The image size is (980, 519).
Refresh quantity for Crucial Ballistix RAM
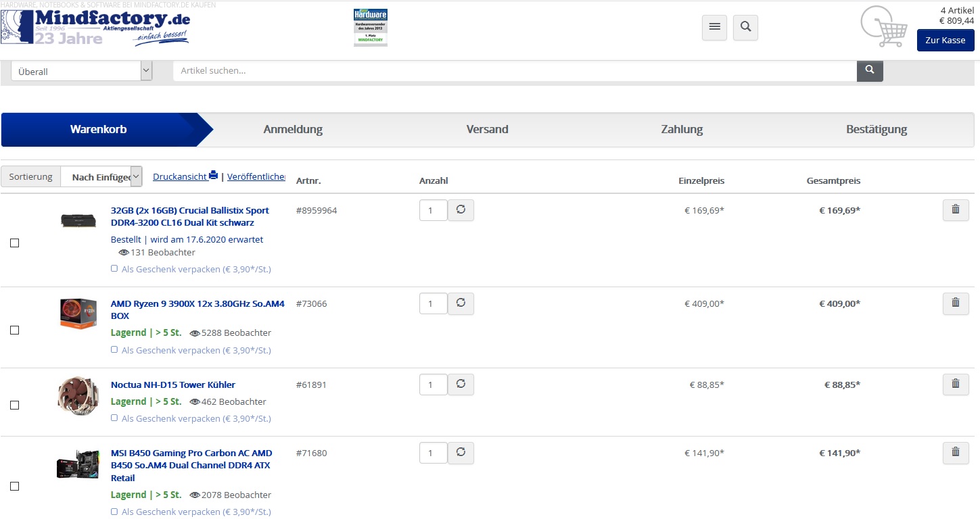tap(461, 210)
